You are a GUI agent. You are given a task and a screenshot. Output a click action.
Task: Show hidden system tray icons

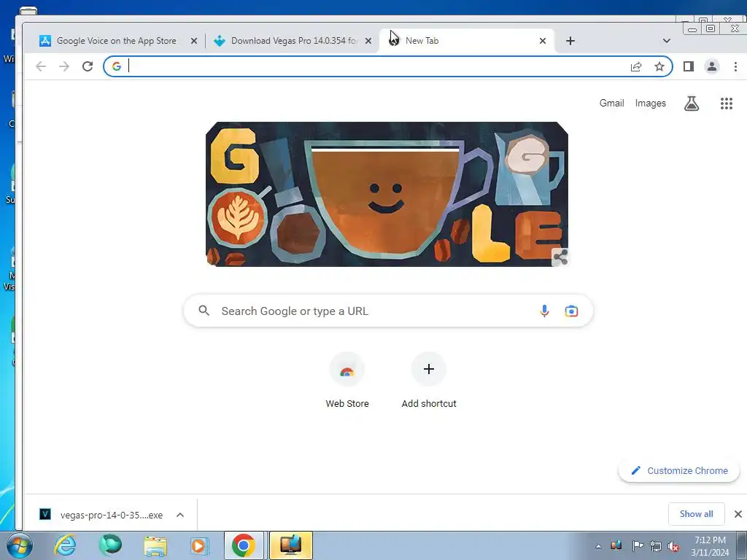(x=598, y=546)
